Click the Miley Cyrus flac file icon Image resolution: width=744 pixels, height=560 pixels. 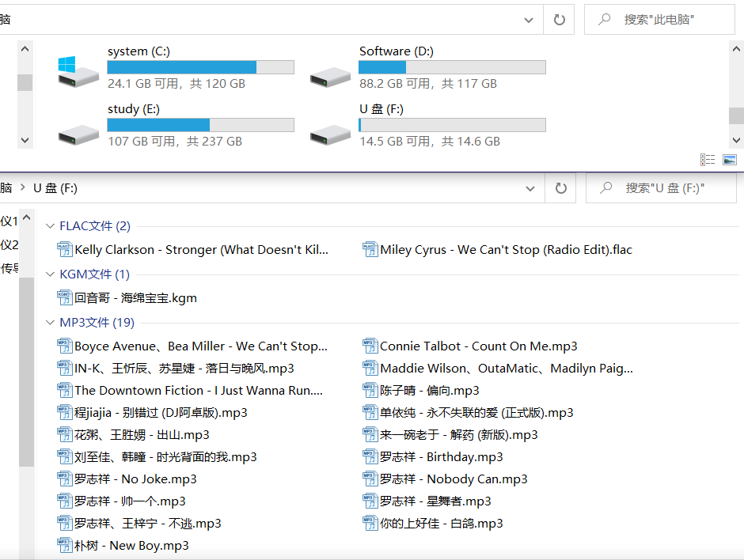tap(370, 249)
